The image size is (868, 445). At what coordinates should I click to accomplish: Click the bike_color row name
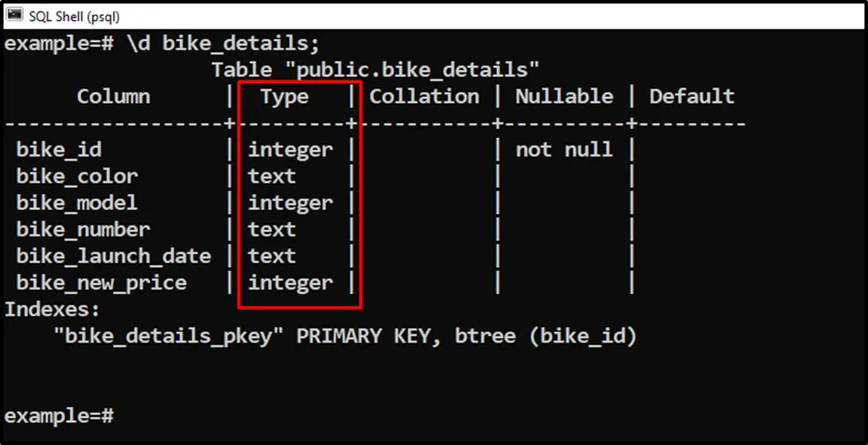[77, 176]
